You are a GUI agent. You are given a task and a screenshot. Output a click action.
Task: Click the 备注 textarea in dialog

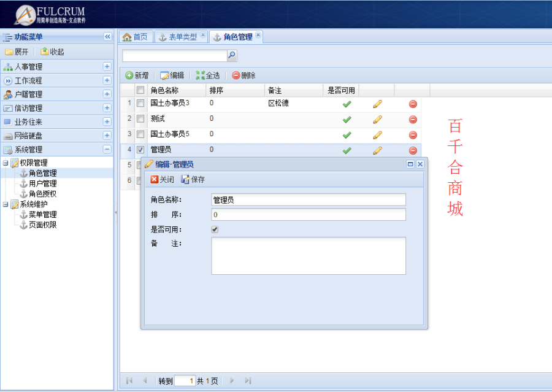click(x=309, y=256)
